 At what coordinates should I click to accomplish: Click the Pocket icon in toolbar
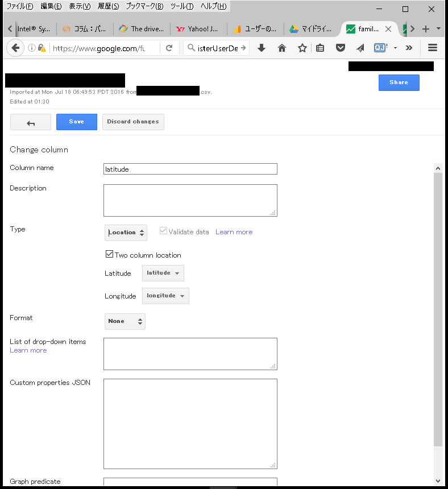click(x=341, y=48)
